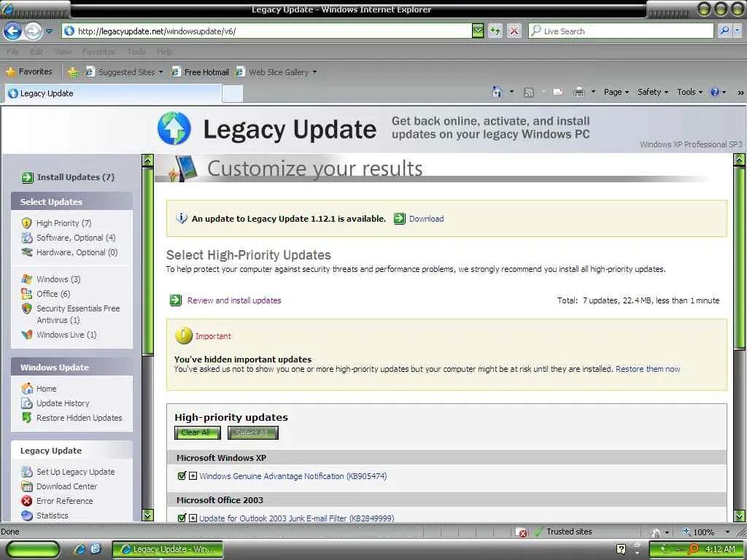This screenshot has width=747, height=560.
Task: Open the Home page toolbar icon
Action: pos(497,92)
